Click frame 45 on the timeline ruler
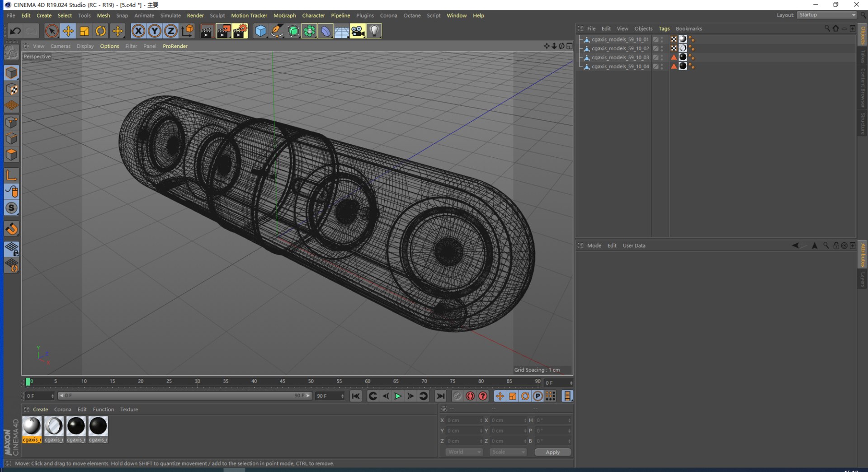868x472 pixels. coord(283,382)
